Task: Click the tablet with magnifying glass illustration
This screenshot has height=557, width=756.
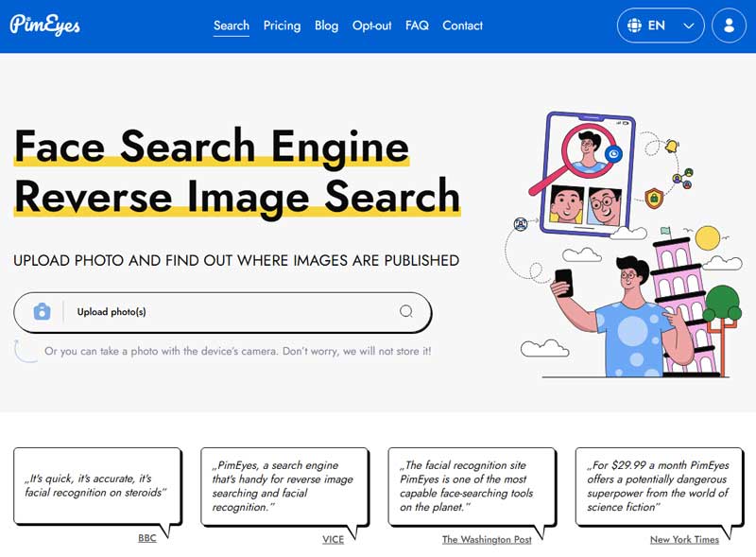Action: pos(583,174)
